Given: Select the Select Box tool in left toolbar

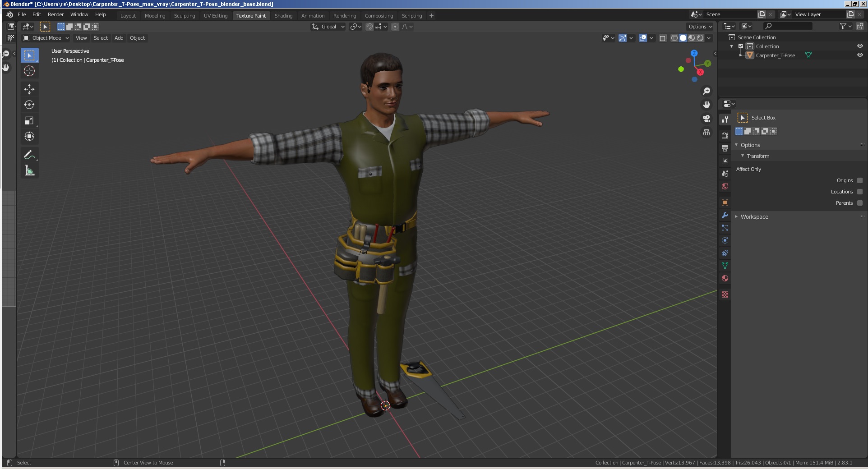Looking at the screenshot, I should pos(29,55).
